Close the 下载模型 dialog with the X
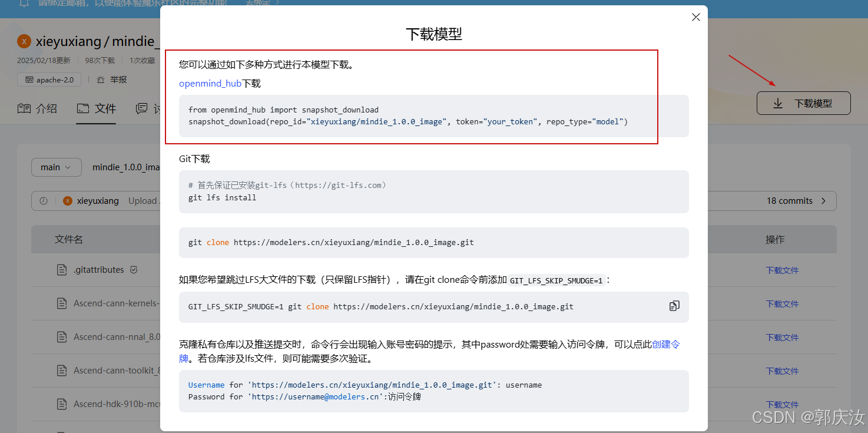 (695, 17)
